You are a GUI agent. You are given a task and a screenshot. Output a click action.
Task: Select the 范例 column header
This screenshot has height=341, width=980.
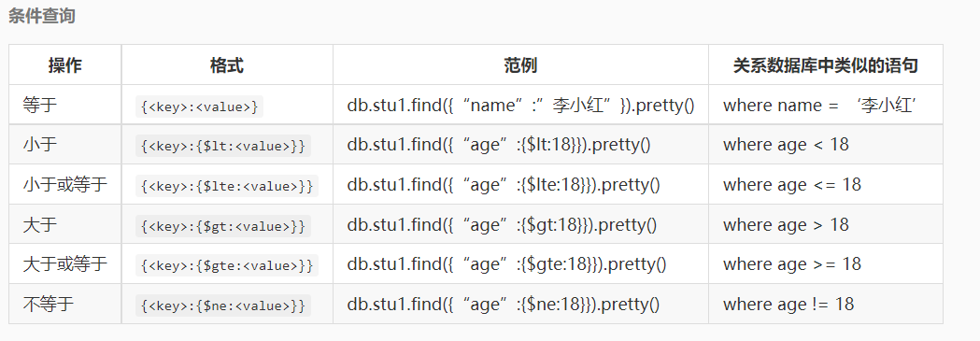(x=520, y=65)
